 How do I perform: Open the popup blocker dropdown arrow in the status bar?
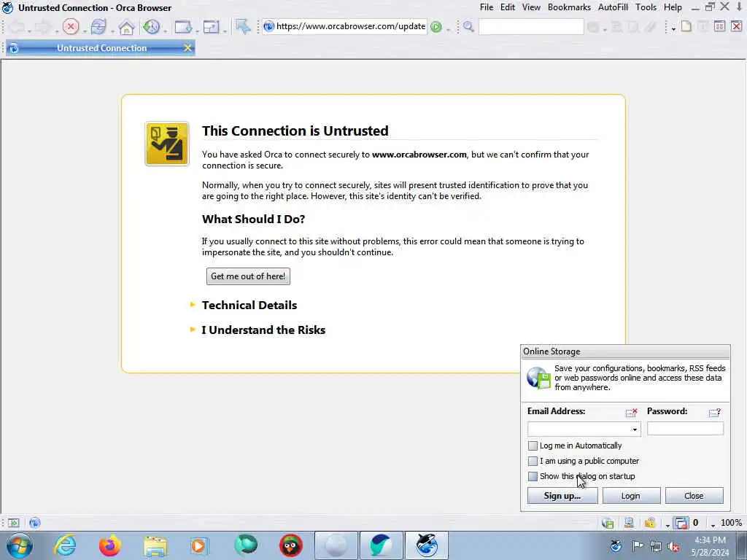click(668, 525)
